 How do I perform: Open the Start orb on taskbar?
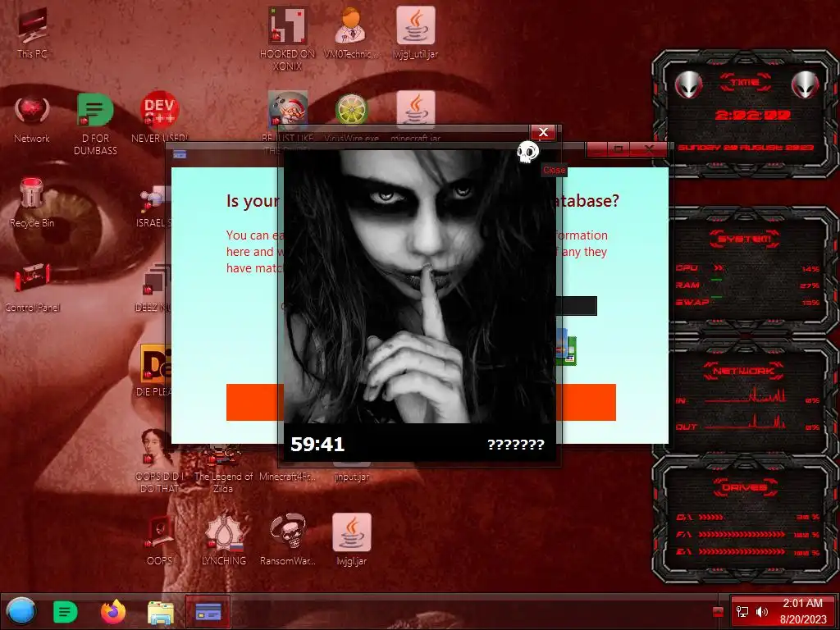coord(21,611)
